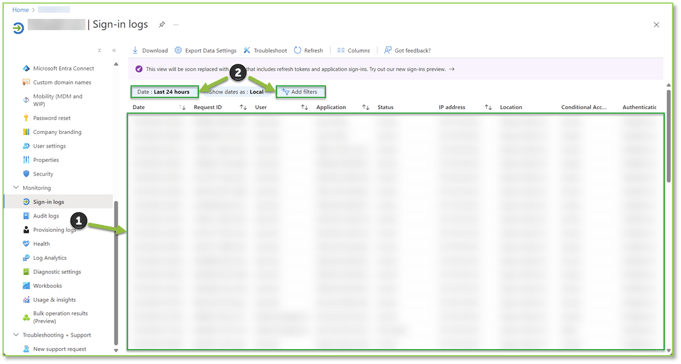Change Show dates as Local setting
This screenshot has width=681, height=364.
pyautogui.click(x=236, y=92)
